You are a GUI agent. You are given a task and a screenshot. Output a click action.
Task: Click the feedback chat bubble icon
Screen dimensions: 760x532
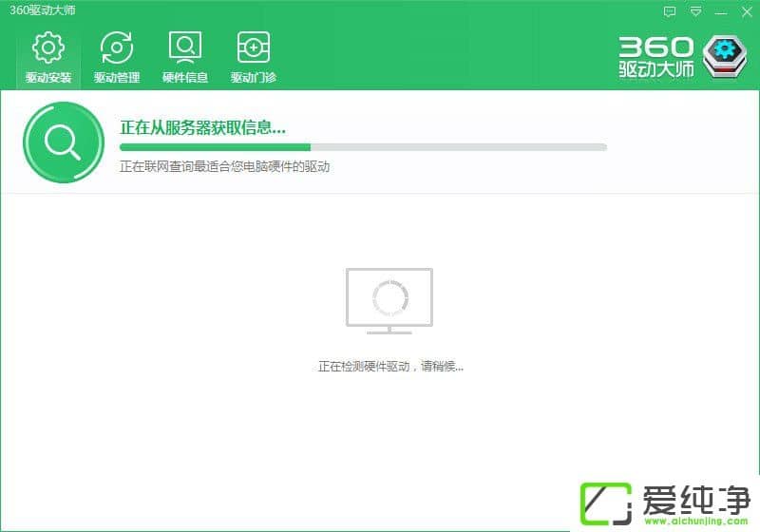pos(670,11)
